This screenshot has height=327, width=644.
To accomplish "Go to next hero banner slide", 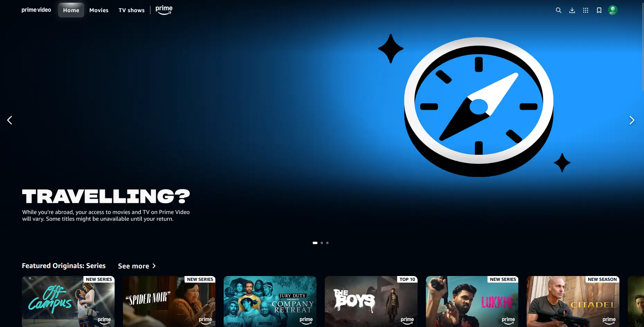I will click(632, 120).
